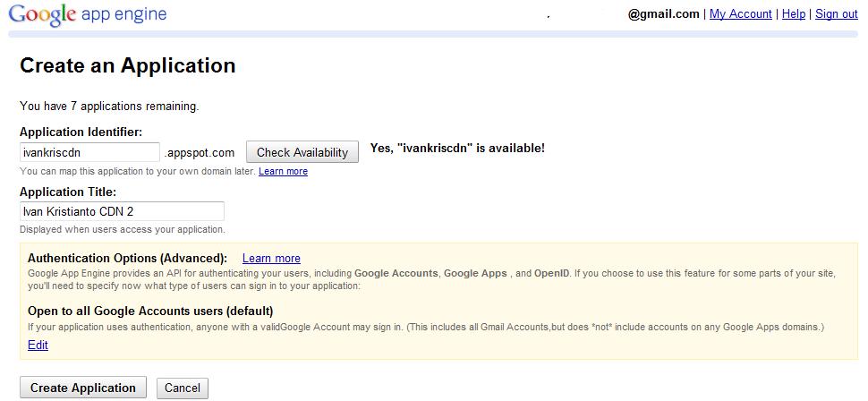
Task: Click the 'ivankriscdn is available' message
Action: tap(457, 149)
